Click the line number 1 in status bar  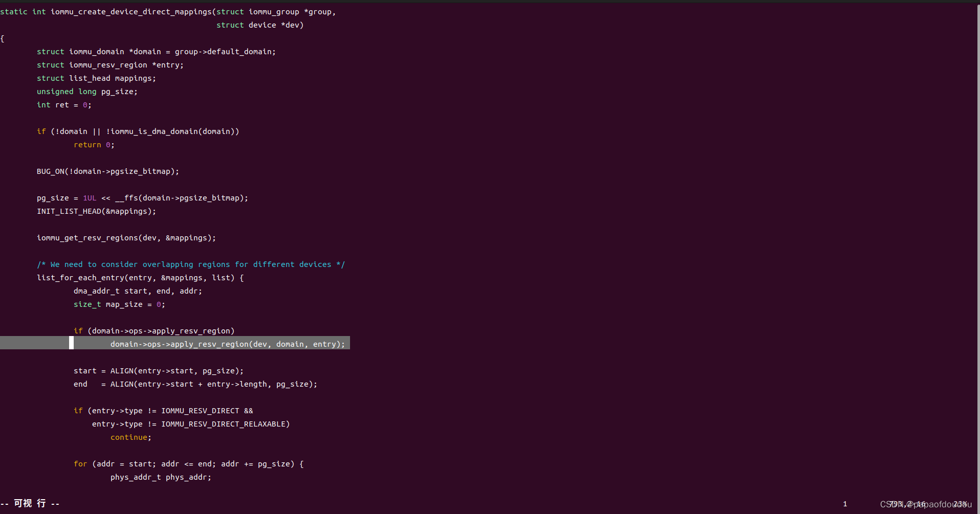coord(845,504)
